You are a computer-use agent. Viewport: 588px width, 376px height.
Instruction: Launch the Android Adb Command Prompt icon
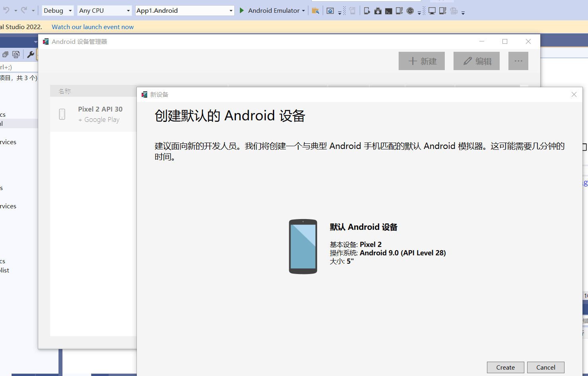(x=388, y=10)
